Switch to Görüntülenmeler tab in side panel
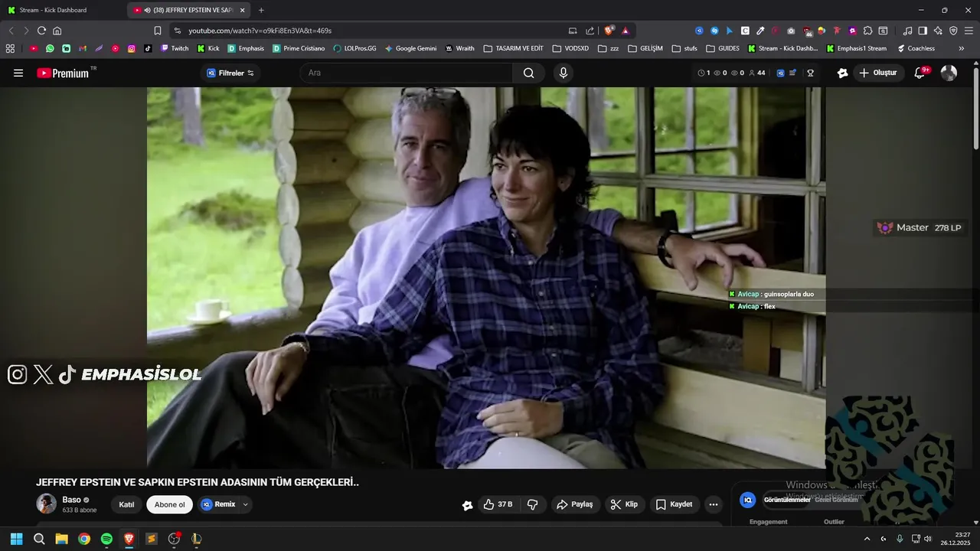The height and width of the screenshot is (551, 980). (x=786, y=500)
